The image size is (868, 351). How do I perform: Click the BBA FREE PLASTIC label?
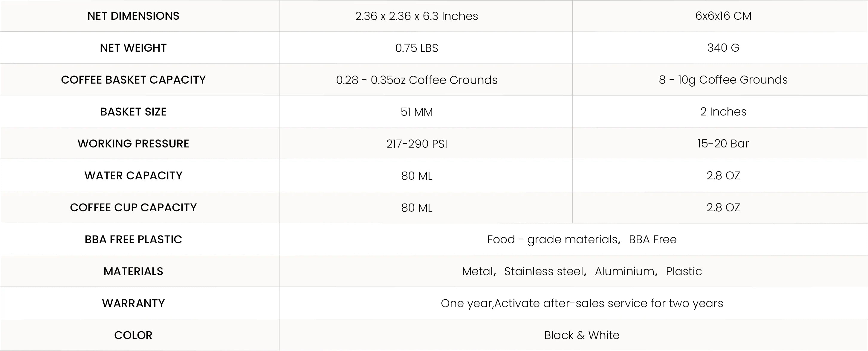pos(133,240)
